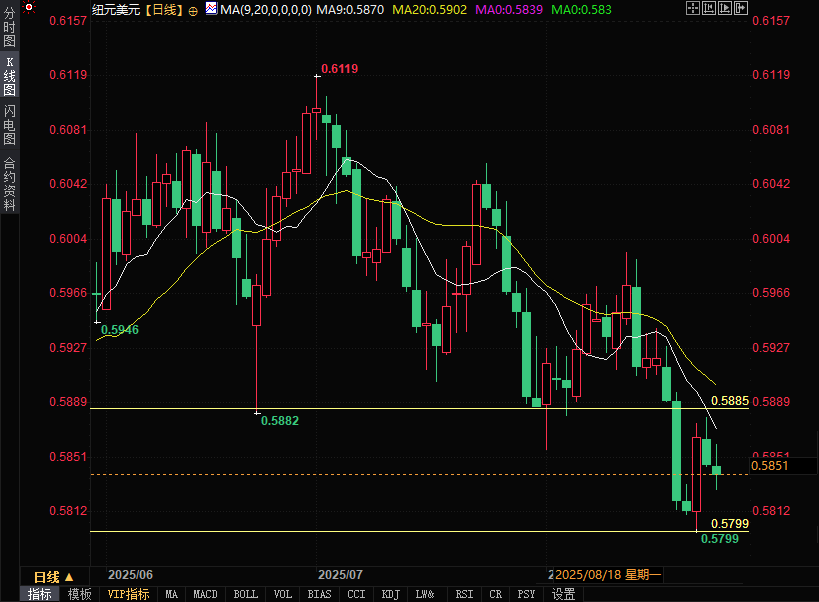Switch to the 闪电图 side tab
The height and width of the screenshot is (602, 819).
click(x=9, y=125)
